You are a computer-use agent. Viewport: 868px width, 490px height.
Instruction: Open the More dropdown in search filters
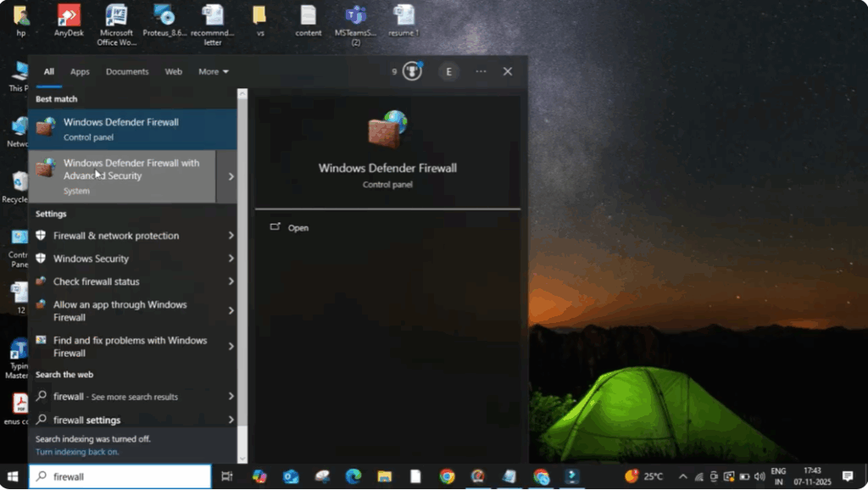click(213, 71)
